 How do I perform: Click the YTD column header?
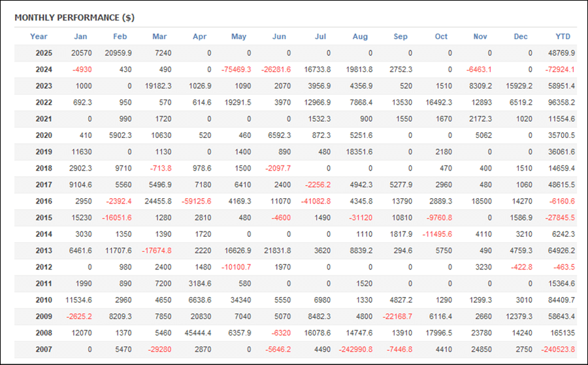click(563, 37)
